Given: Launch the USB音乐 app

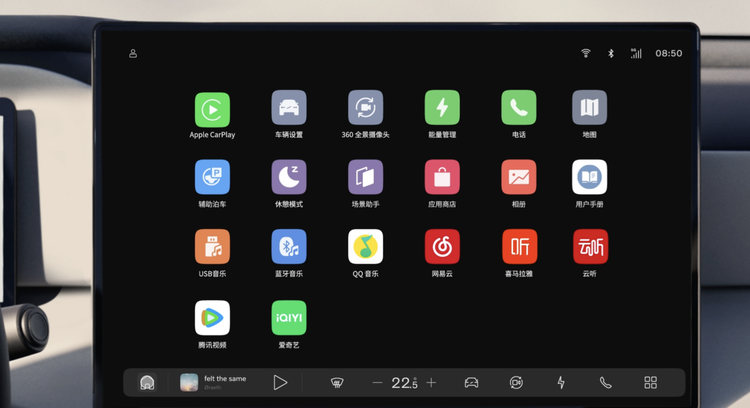Looking at the screenshot, I should [212, 246].
